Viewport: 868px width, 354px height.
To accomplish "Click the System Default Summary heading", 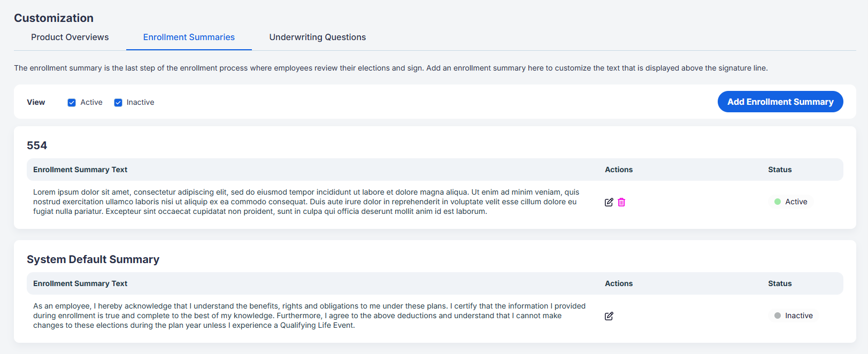I will tap(93, 259).
